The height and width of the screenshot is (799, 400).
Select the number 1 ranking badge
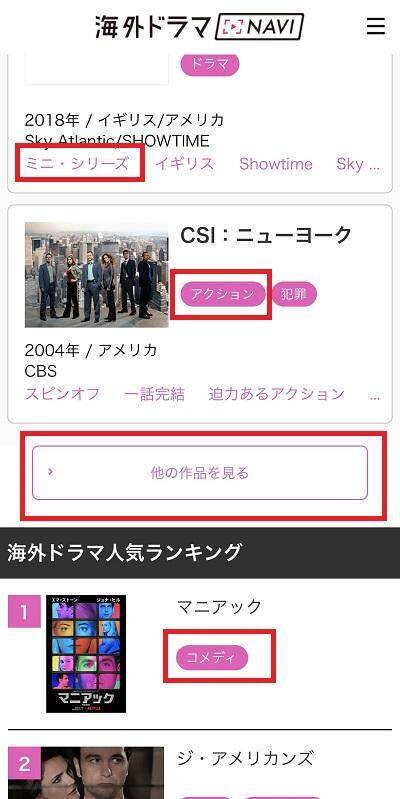coord(24,611)
